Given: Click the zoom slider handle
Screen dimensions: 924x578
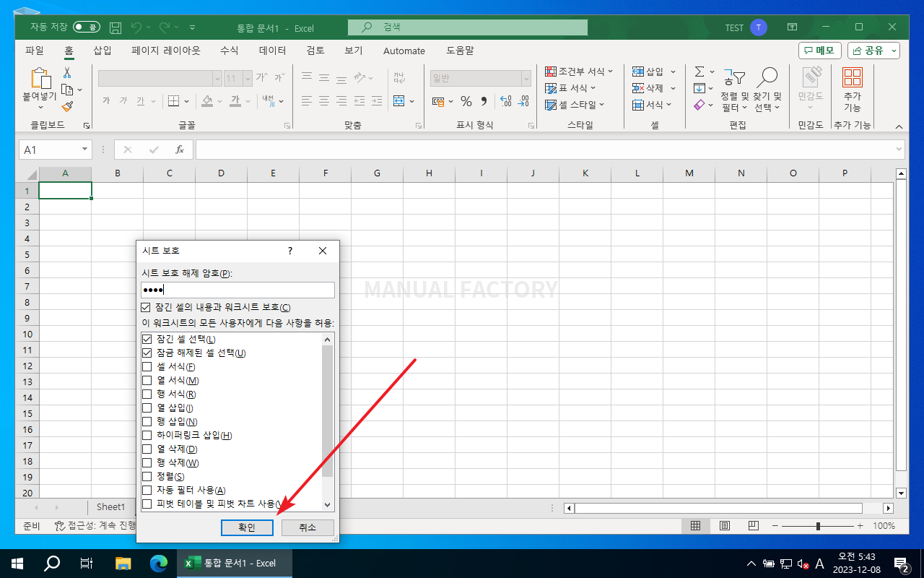Looking at the screenshot, I should point(818,526).
